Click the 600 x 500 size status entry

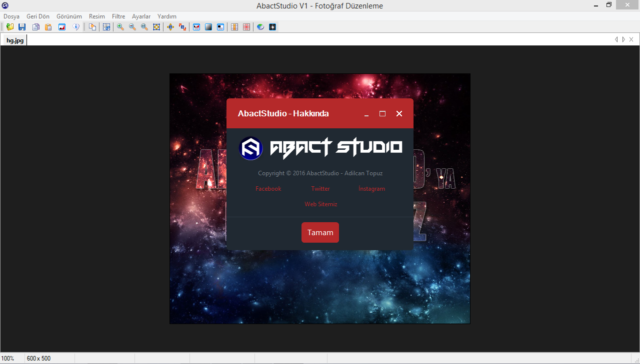39,359
